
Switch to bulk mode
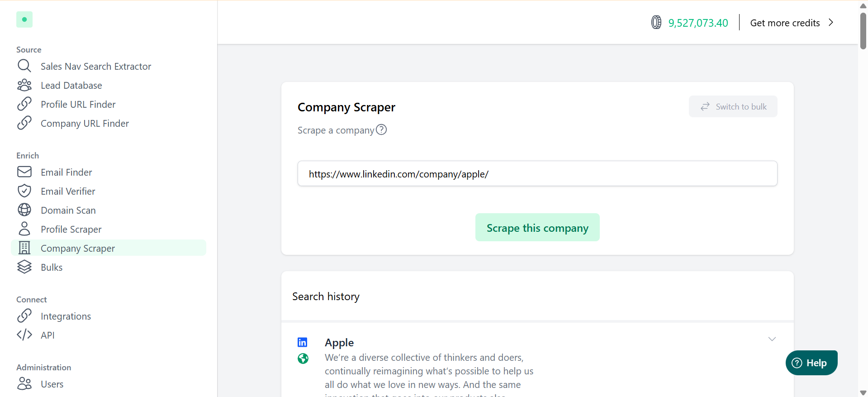coord(733,106)
